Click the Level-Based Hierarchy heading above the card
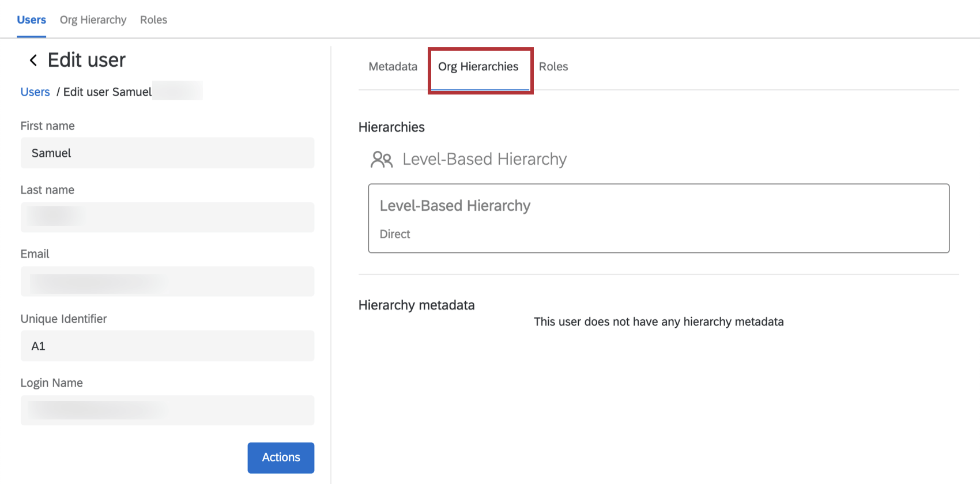The image size is (980, 484). pos(484,159)
